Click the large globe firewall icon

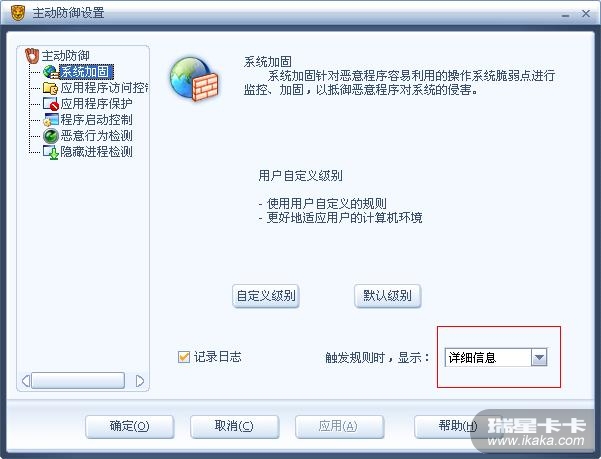pos(194,79)
